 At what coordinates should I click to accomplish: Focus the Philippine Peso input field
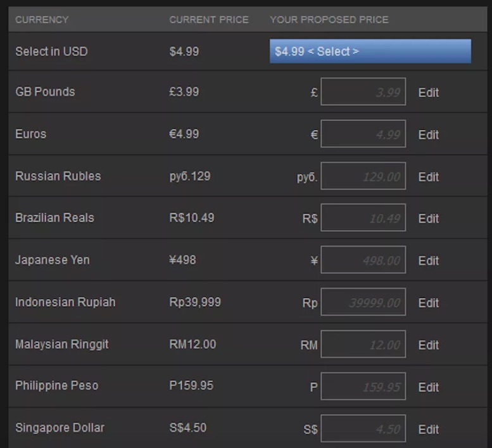click(x=363, y=386)
